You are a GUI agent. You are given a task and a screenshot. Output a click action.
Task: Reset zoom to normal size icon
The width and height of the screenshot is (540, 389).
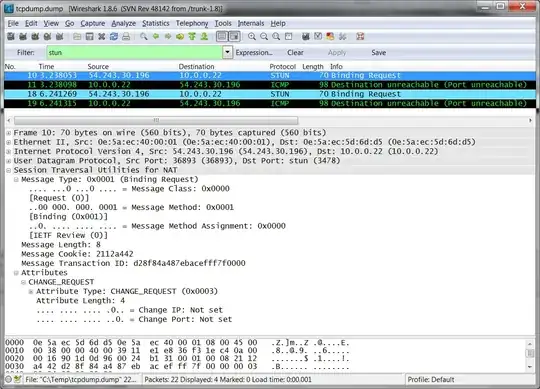276,36
